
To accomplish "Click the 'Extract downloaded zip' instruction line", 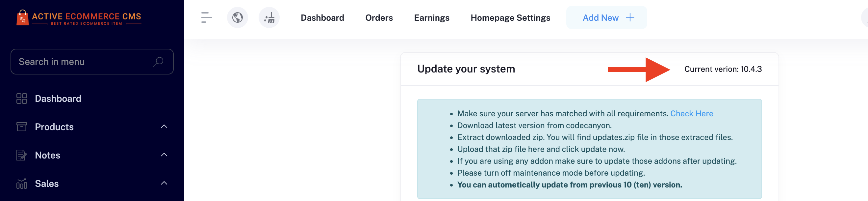I will pos(595,137).
